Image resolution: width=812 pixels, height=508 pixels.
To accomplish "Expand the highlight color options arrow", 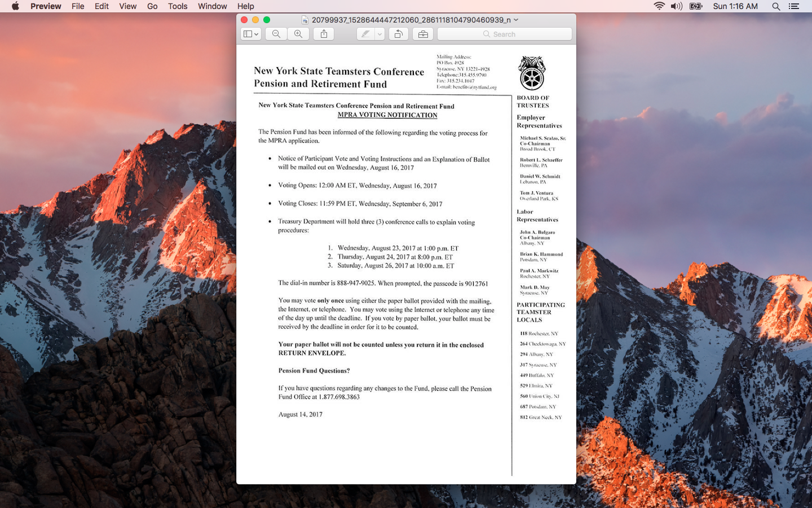I will 379,34.
